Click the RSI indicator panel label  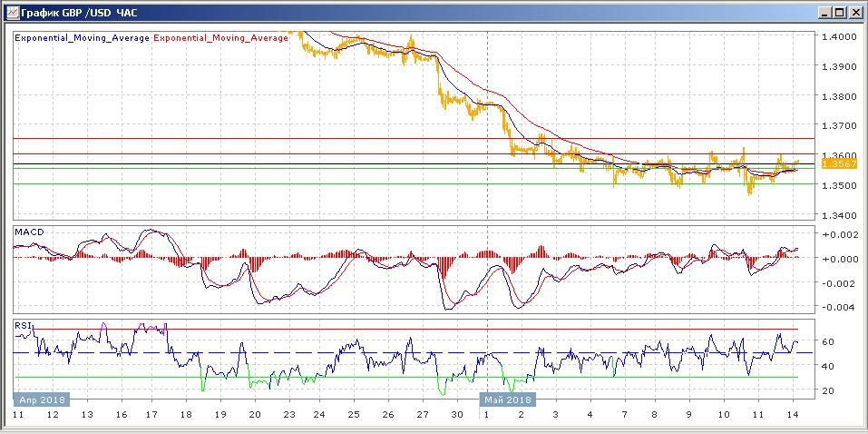23,324
